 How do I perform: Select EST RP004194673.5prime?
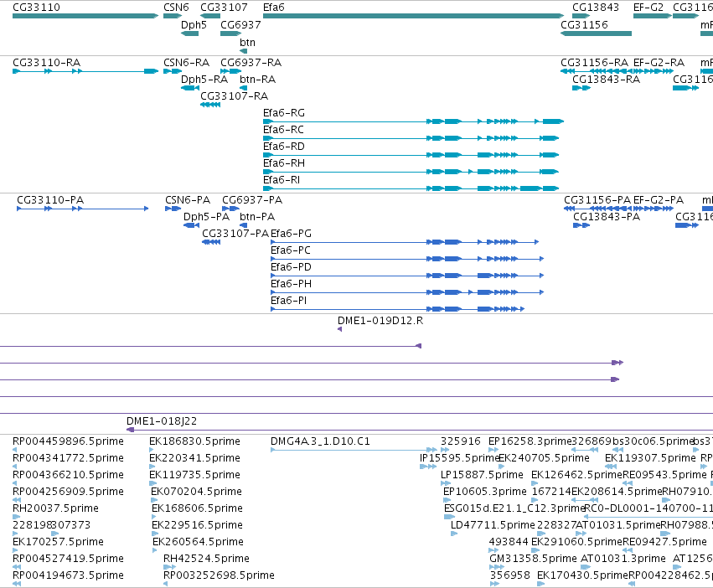point(68,575)
